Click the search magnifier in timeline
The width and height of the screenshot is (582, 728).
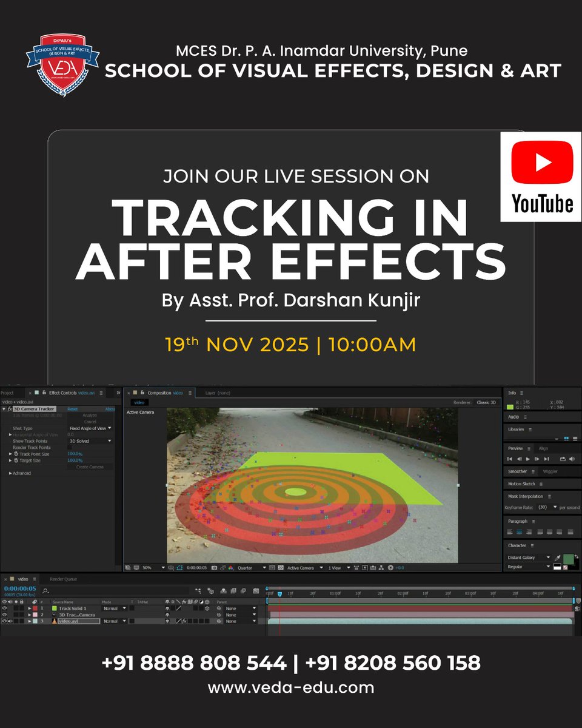(x=45, y=591)
